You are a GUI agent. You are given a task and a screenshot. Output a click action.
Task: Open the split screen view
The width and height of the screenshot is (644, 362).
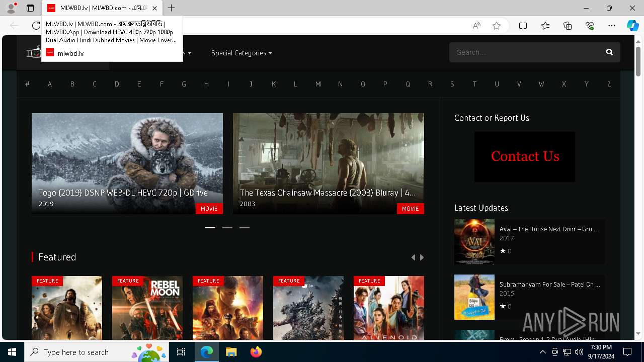pos(523,26)
